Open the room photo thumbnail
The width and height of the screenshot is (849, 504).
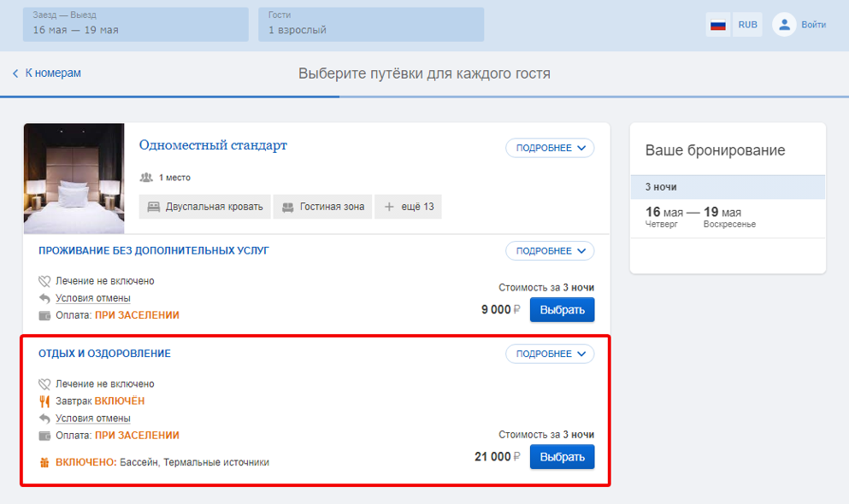click(x=74, y=179)
